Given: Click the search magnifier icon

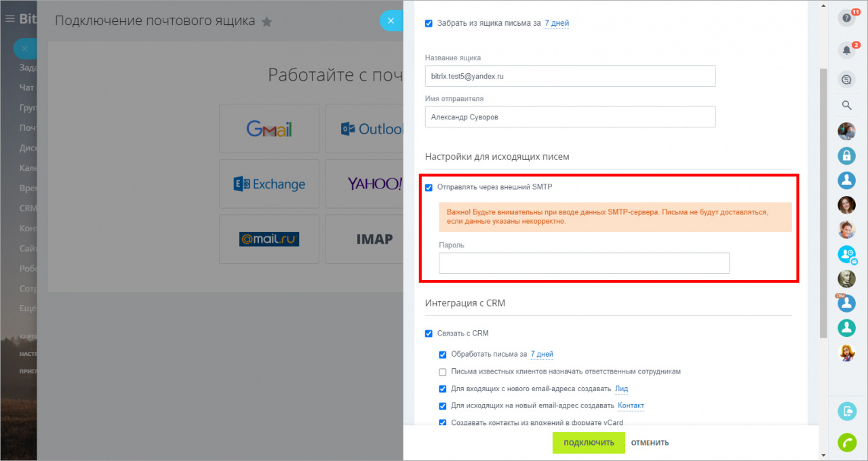Looking at the screenshot, I should [846, 105].
